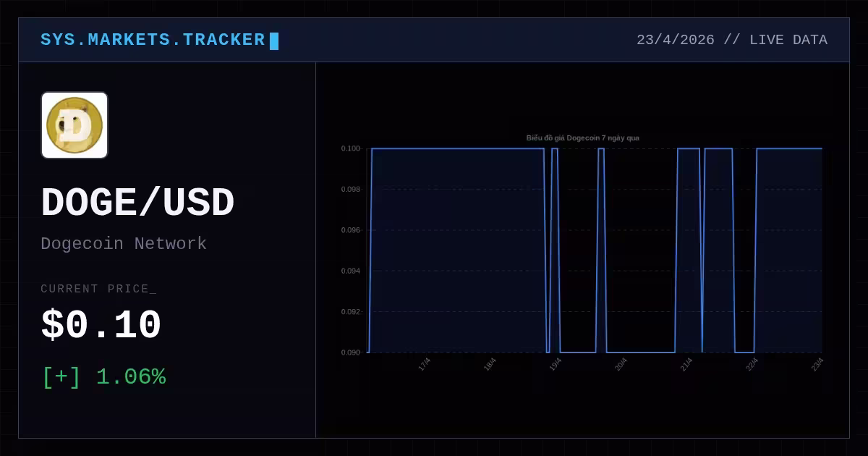
Task: Click the 0.100 y-axis label
Action: pyautogui.click(x=351, y=148)
